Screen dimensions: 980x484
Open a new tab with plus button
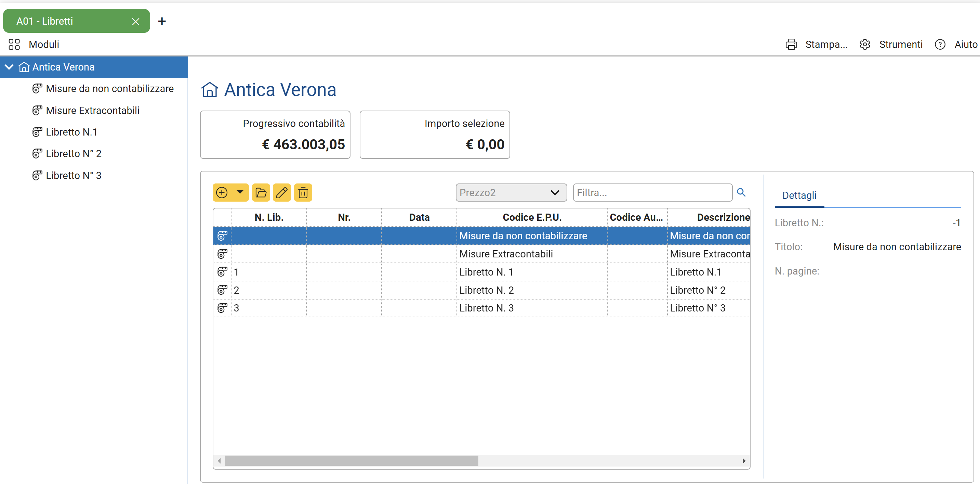tap(162, 21)
